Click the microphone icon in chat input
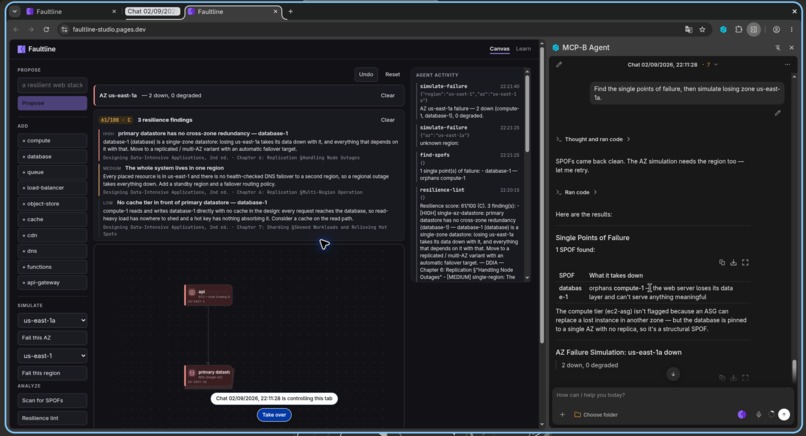The width and height of the screenshot is (806, 436). [758, 414]
